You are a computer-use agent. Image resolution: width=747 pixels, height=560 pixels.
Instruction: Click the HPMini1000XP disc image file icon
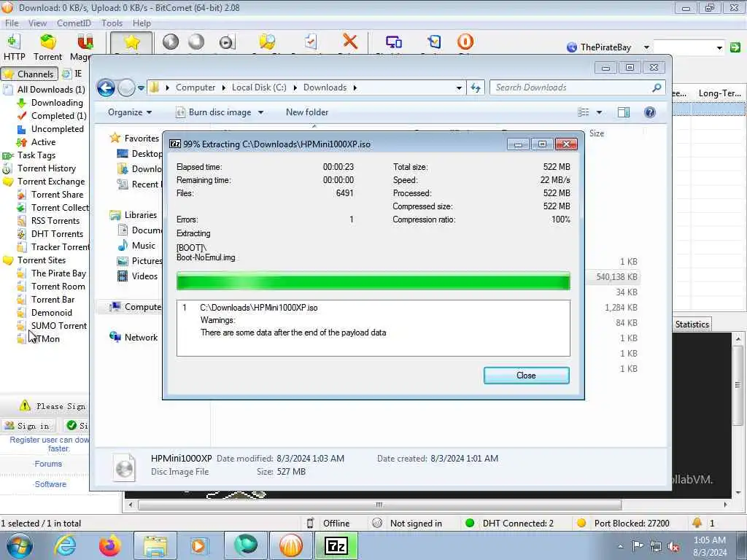coord(124,467)
